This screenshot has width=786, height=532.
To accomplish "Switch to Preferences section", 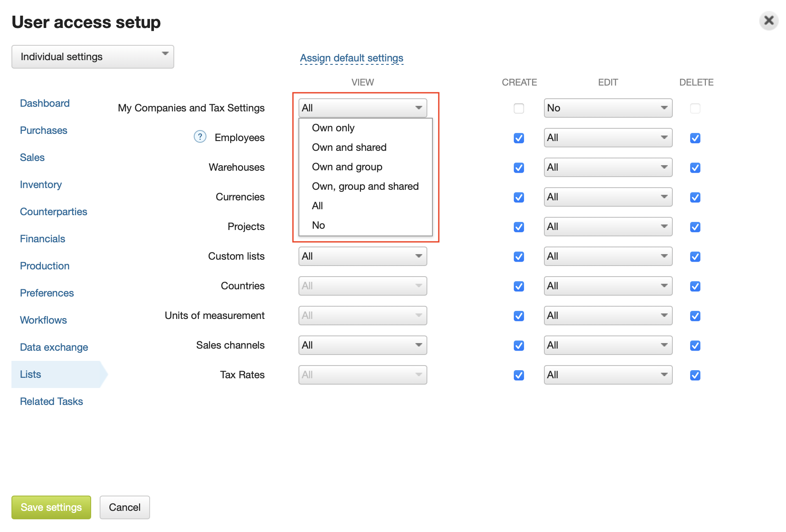I will (x=47, y=293).
